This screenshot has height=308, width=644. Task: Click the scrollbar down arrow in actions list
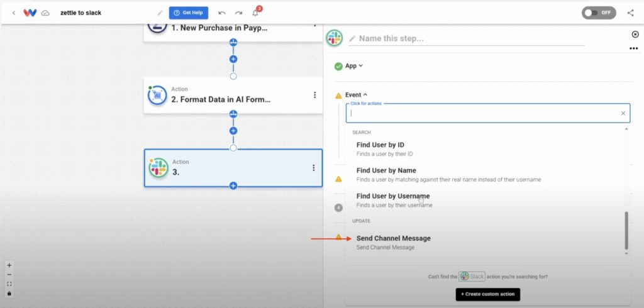[x=626, y=253]
